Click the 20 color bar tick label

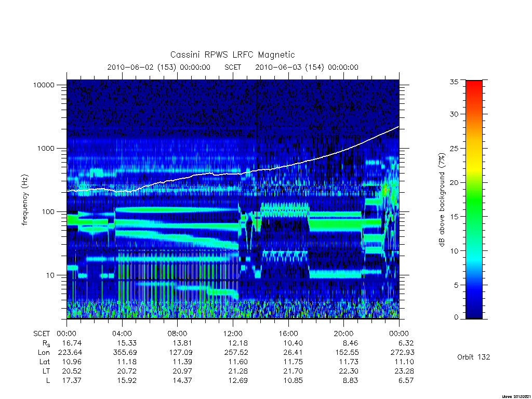click(x=454, y=182)
